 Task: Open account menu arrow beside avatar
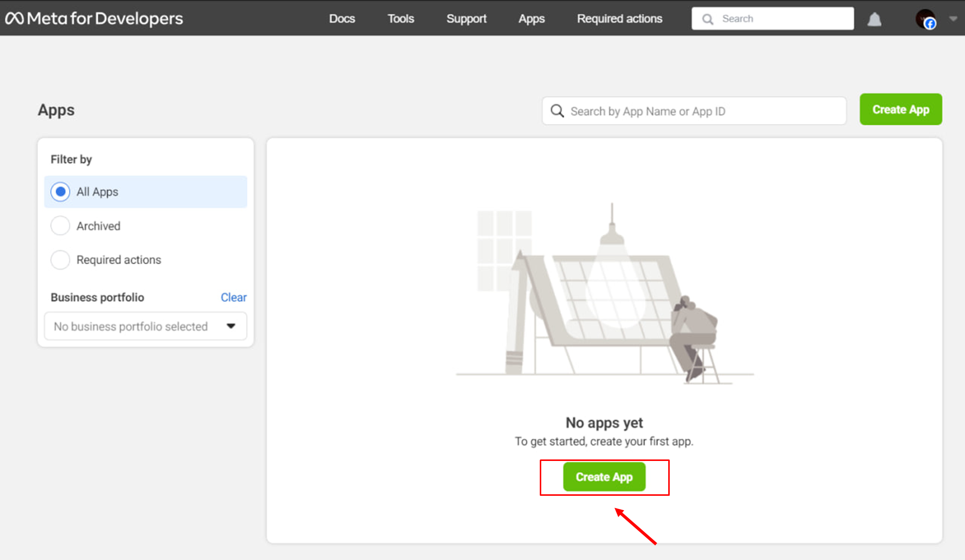point(953,19)
